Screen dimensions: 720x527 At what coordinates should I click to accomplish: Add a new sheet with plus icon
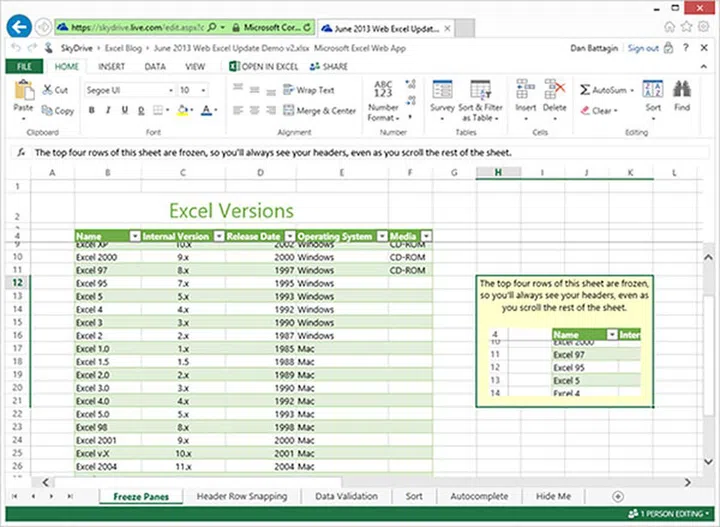(x=618, y=496)
